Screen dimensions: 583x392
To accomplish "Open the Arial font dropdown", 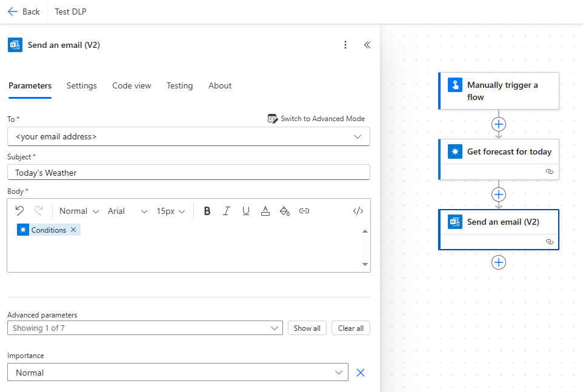I will click(x=127, y=211).
